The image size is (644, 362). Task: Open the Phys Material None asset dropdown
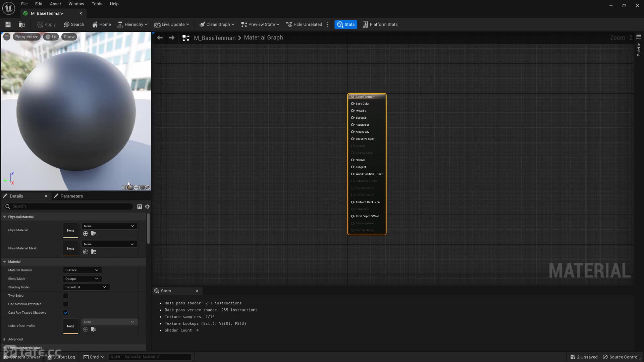coord(109,226)
